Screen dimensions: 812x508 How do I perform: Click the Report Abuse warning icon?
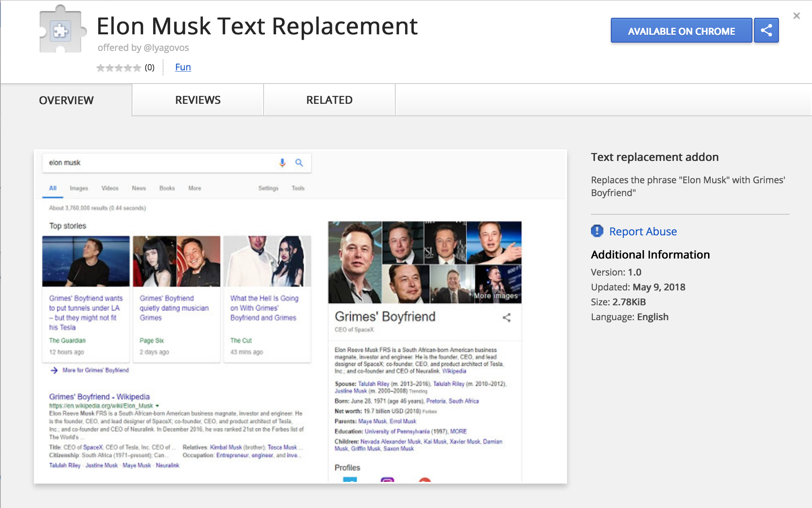(596, 231)
